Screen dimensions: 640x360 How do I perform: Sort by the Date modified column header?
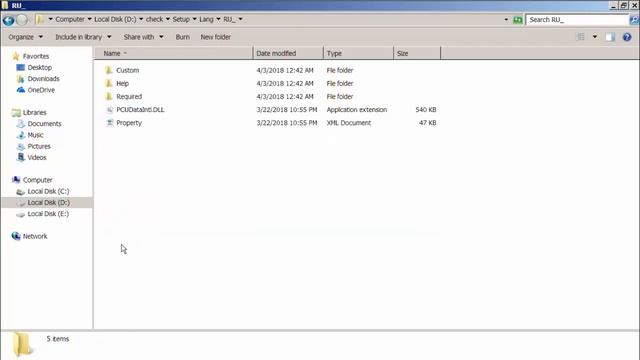pos(288,53)
